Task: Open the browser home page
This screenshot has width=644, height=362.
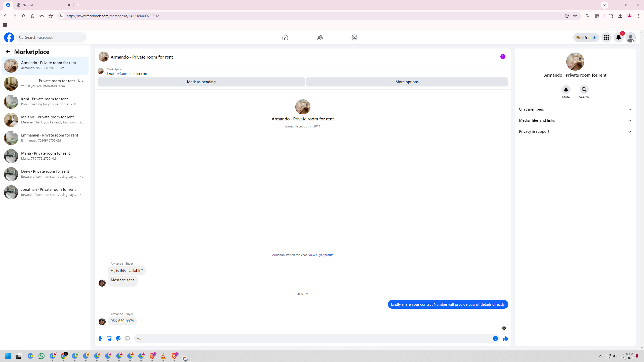Action: pyautogui.click(x=33, y=16)
